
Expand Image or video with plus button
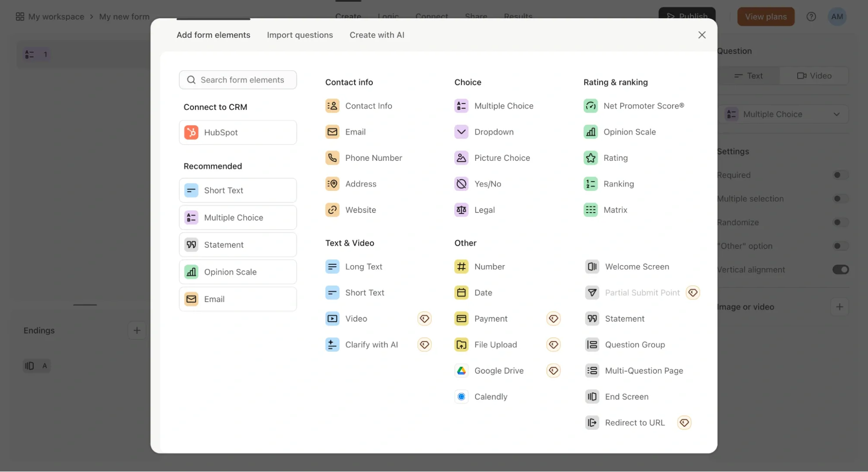click(839, 307)
